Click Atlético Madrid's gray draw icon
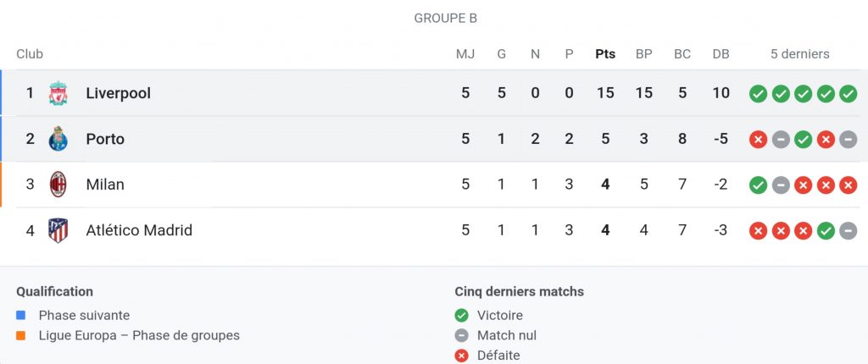This screenshot has height=364, width=868. pos(848,230)
